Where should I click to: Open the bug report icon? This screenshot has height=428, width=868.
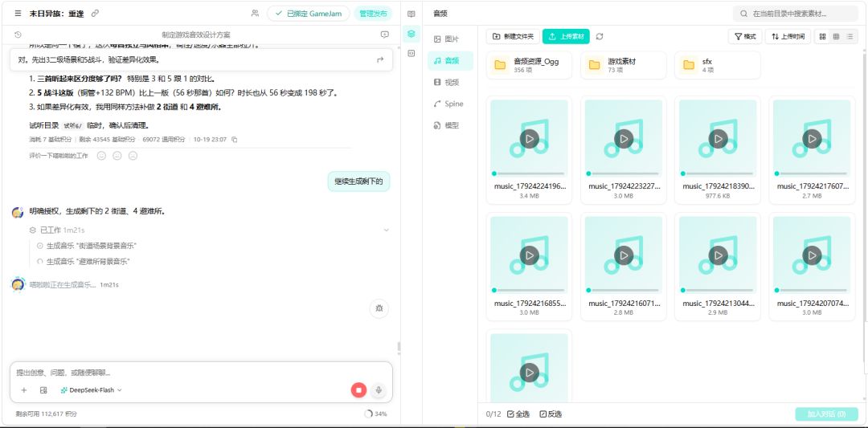pyautogui.click(x=379, y=308)
